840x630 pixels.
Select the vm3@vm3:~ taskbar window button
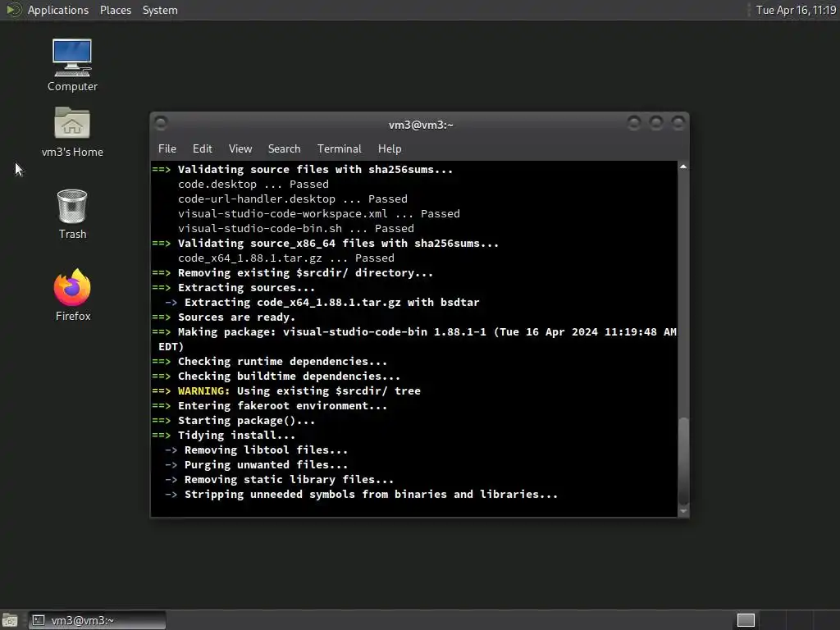click(x=97, y=620)
